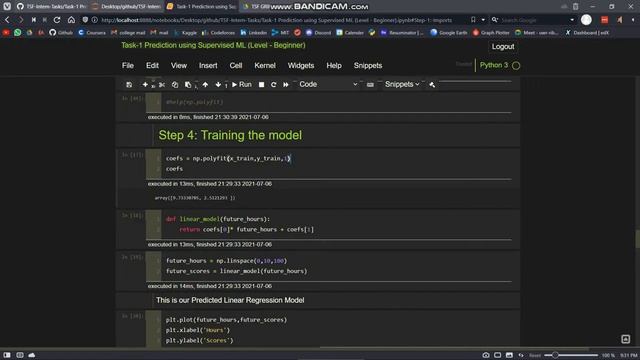
Task: Open the Edit menu
Action: (152, 66)
